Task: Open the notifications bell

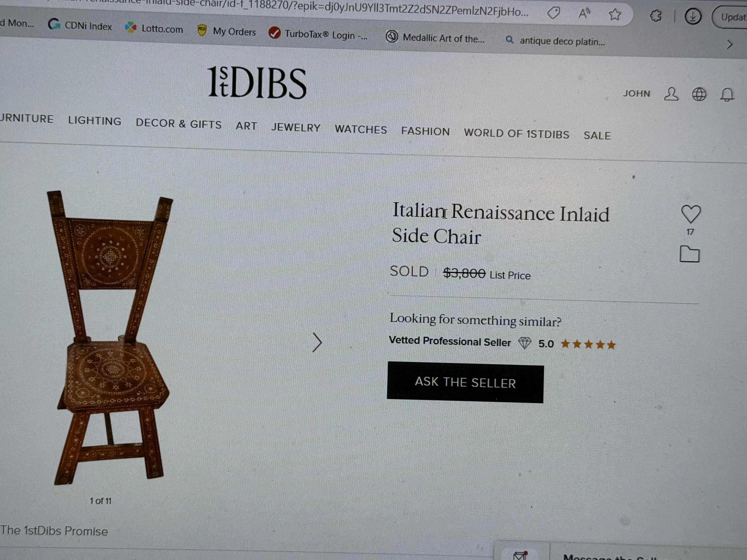Action: (x=727, y=95)
